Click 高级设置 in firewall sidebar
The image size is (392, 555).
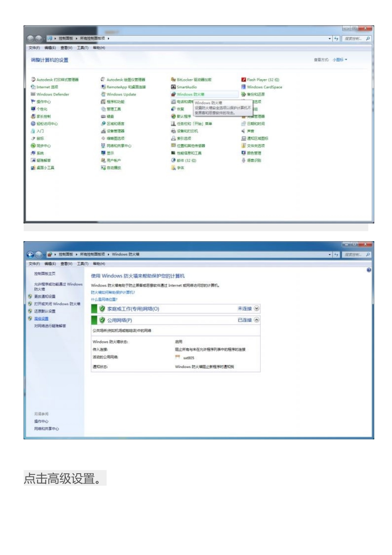tap(41, 319)
